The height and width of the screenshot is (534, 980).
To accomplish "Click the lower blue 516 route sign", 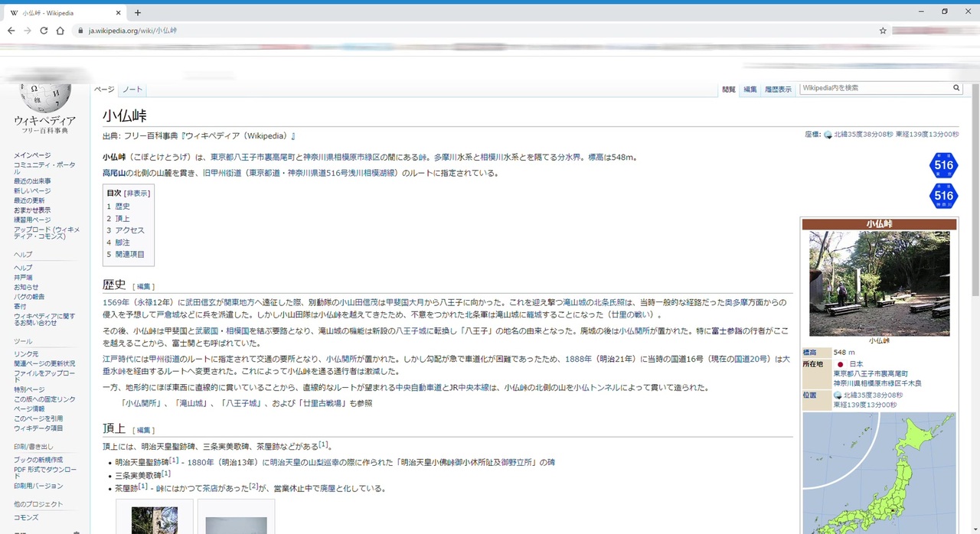I will tap(943, 195).
